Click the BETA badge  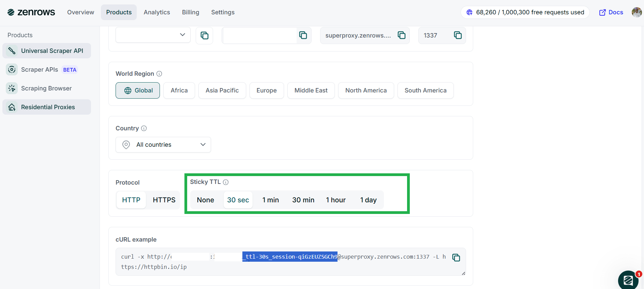coord(70,70)
